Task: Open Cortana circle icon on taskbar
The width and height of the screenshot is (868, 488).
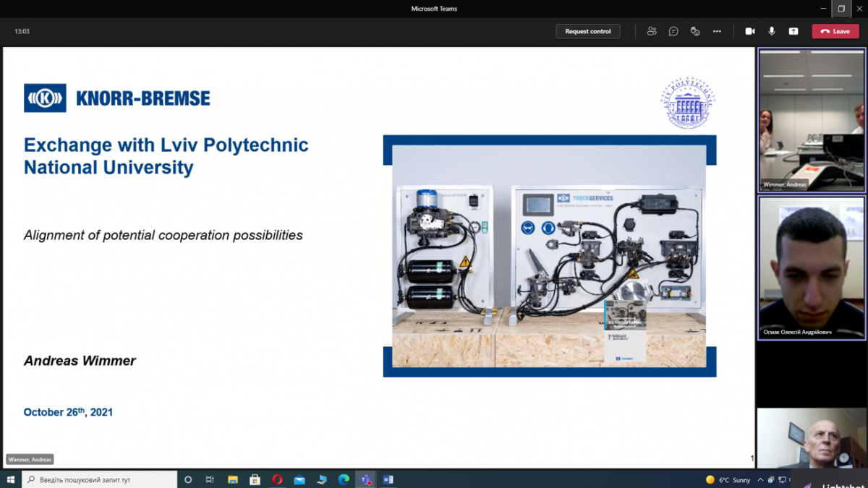Action: tap(188, 479)
